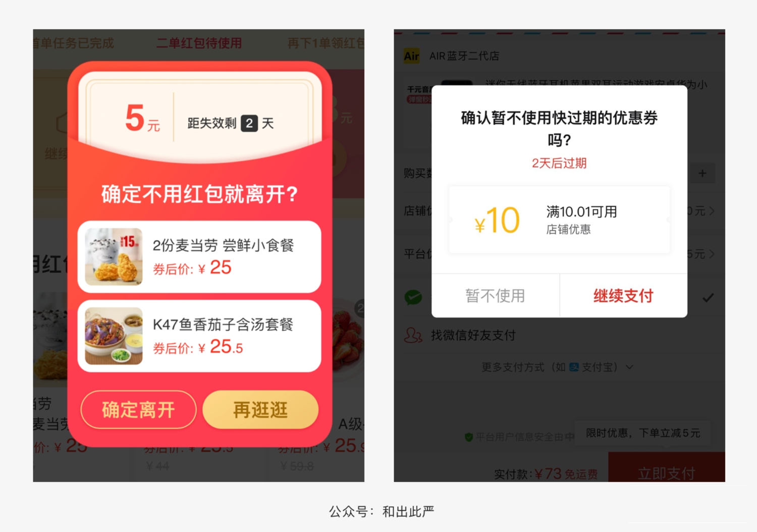Tap the red 立即支付 button
Screen dimensions: 757x532
[666, 467]
